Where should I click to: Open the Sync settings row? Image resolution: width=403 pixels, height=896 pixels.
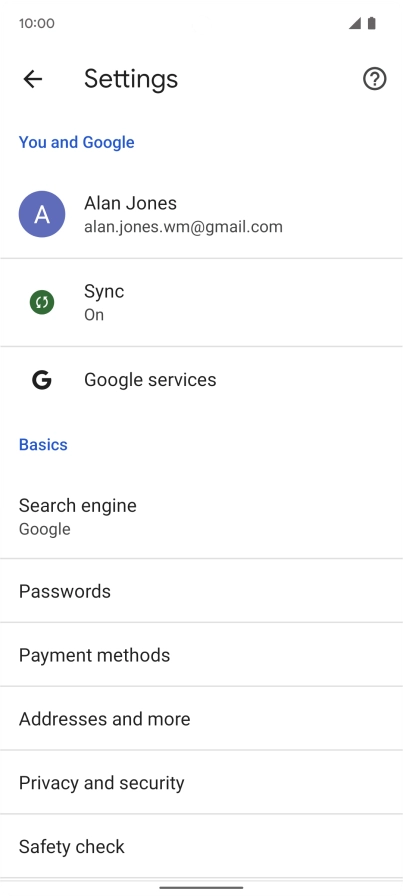(201, 302)
